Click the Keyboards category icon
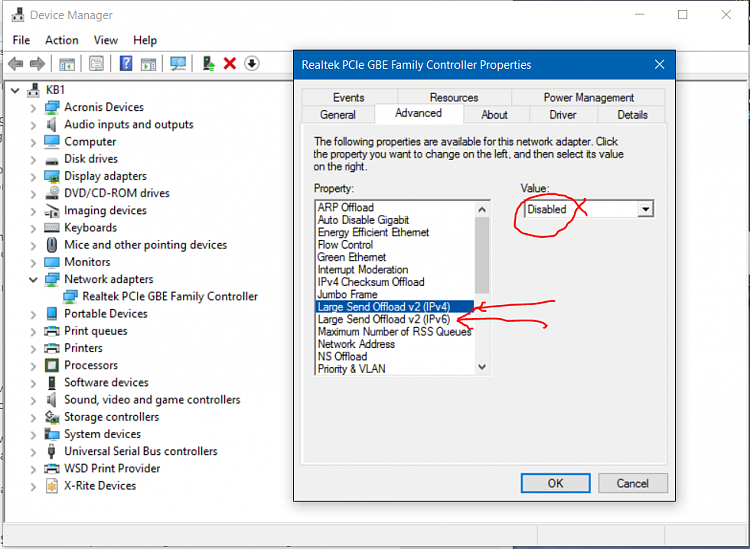This screenshot has height=549, width=750. point(52,228)
